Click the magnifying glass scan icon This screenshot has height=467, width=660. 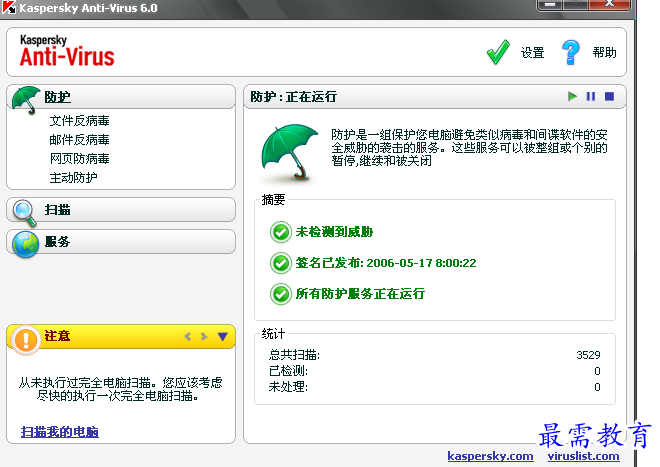tap(25, 213)
